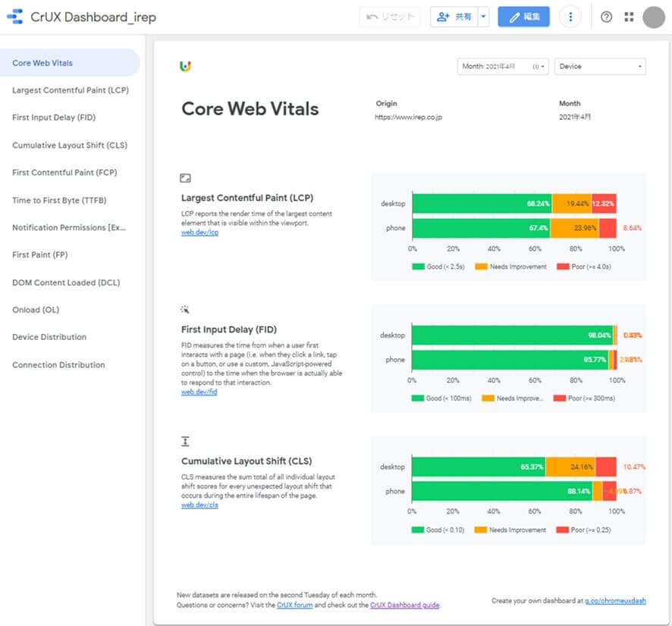
Task: Click the colorful report logo icon
Action: 186,67
